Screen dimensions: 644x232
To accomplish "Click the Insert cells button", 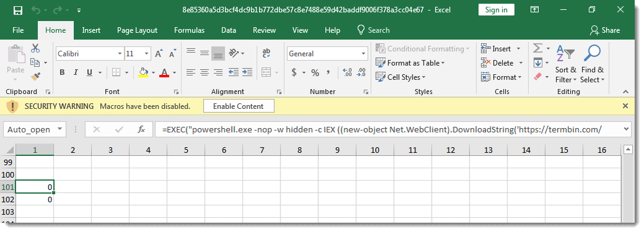I will [x=496, y=49].
